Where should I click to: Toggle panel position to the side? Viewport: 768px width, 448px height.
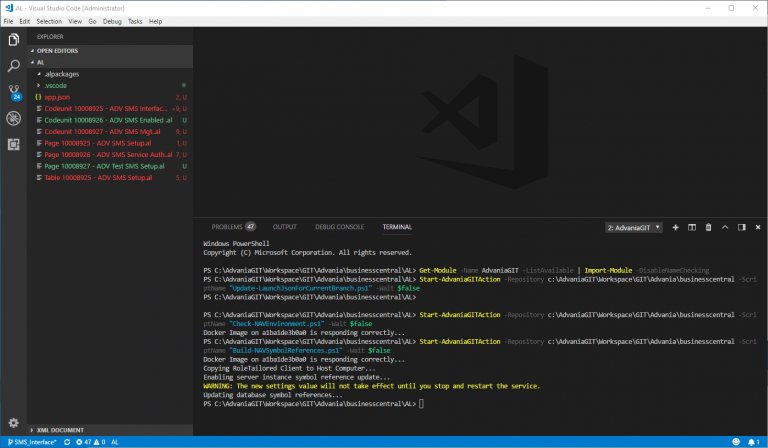coord(741,227)
